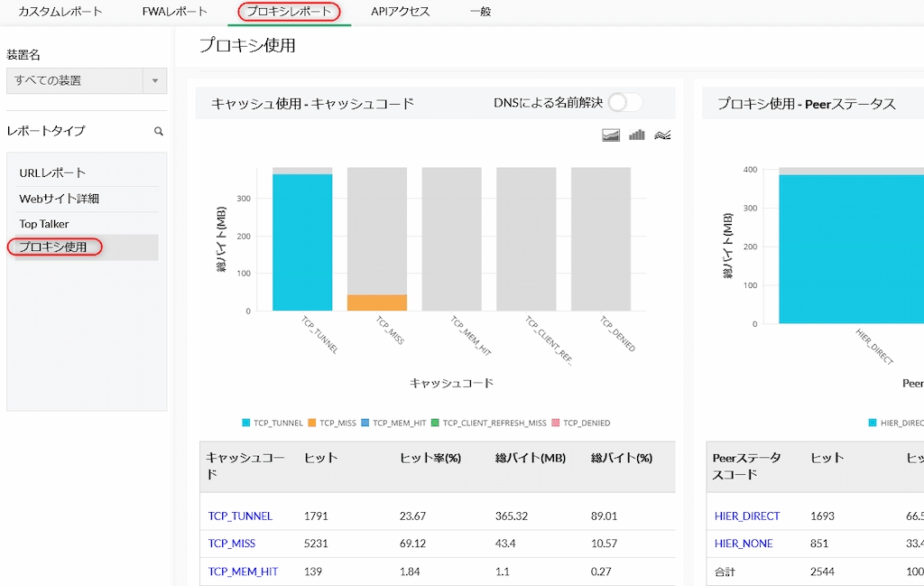Click the HIER_DIRECT bar in Peer chart

coord(852,249)
